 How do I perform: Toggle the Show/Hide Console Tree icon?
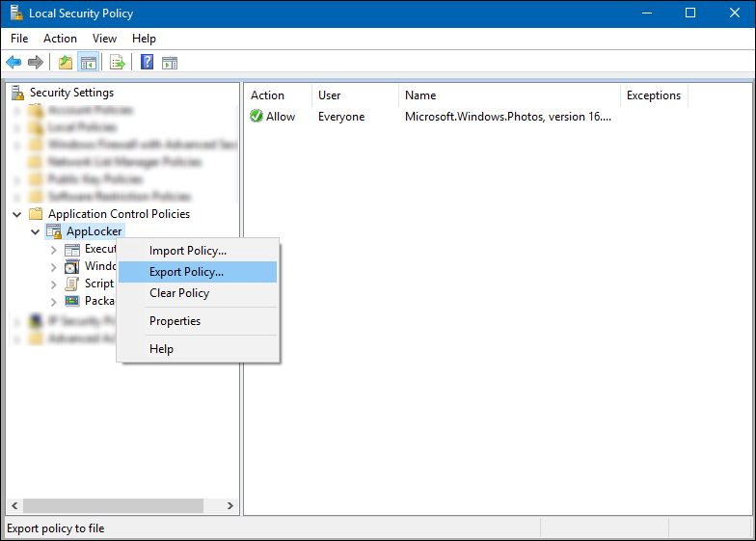[x=89, y=63]
